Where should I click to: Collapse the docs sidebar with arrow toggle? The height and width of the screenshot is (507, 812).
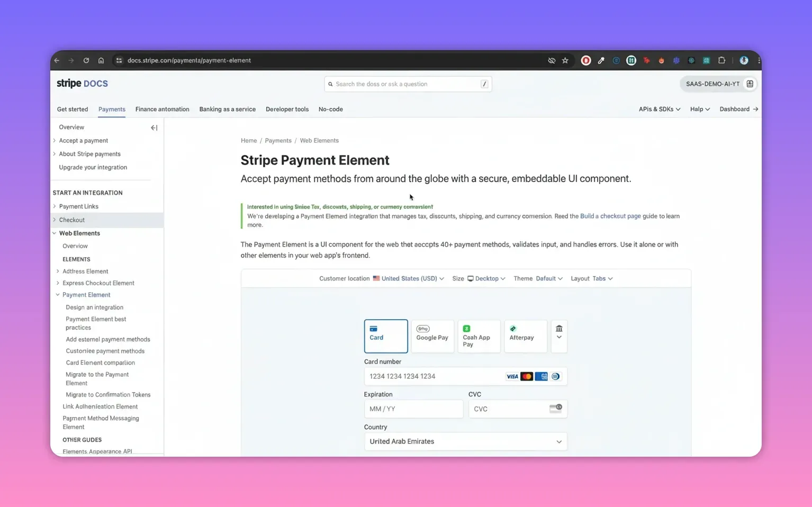pos(154,128)
